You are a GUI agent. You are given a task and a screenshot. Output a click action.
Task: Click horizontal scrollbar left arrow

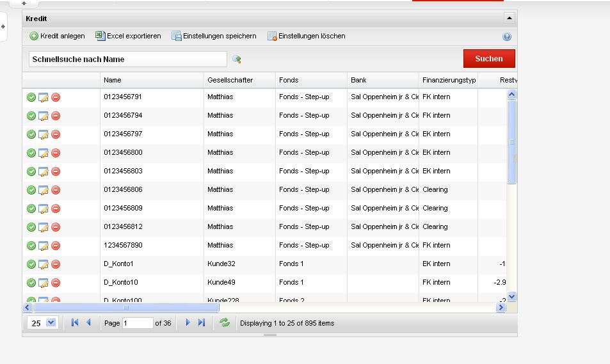click(x=28, y=307)
